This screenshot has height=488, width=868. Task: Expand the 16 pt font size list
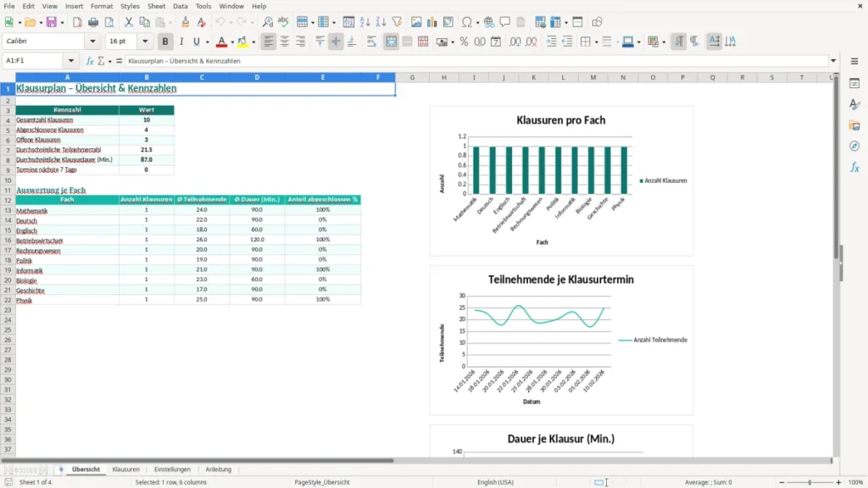pyautogui.click(x=145, y=42)
